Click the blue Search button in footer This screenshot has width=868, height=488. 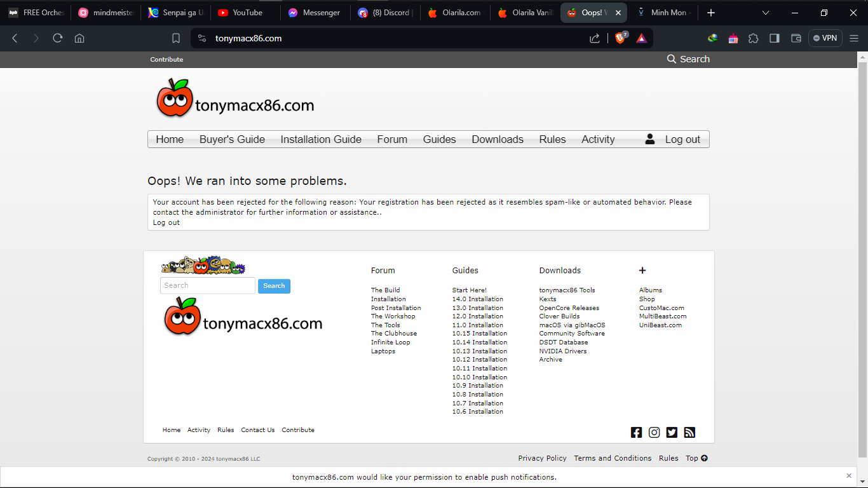[274, 286]
